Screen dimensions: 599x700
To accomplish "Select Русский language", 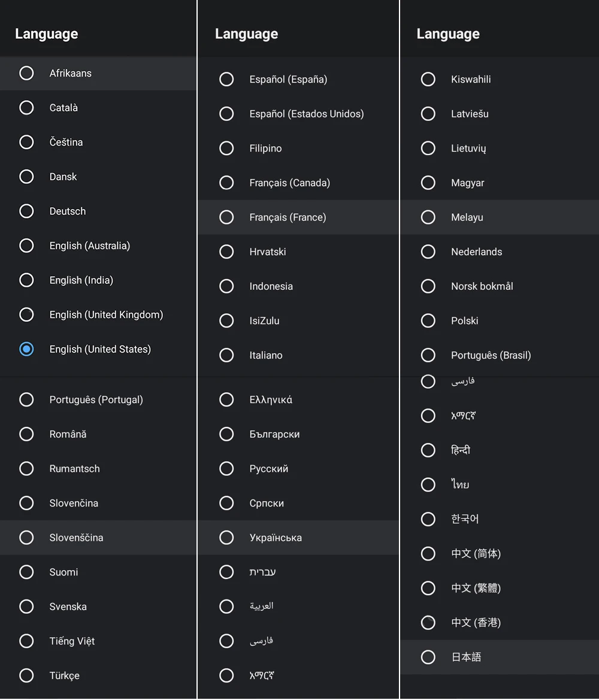I will click(x=298, y=469).
